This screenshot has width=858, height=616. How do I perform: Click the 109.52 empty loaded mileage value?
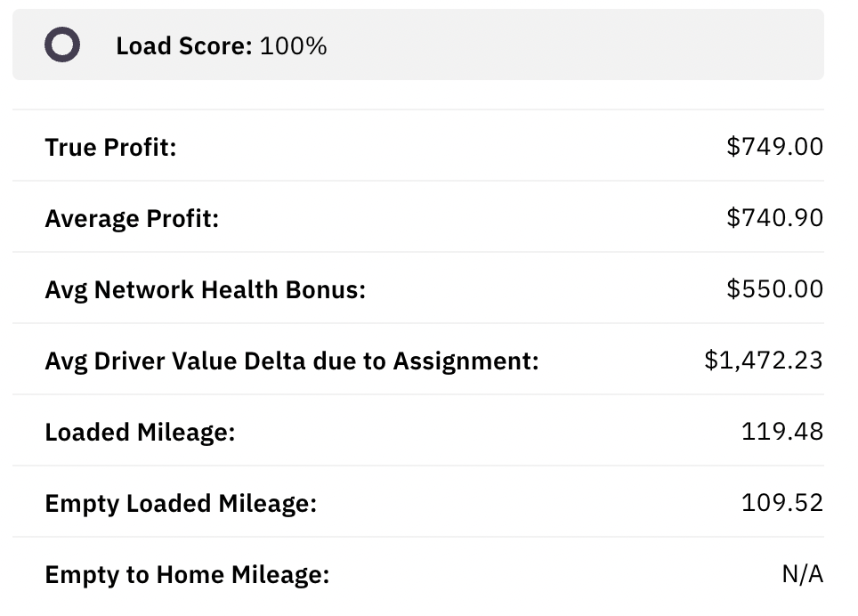(x=781, y=503)
